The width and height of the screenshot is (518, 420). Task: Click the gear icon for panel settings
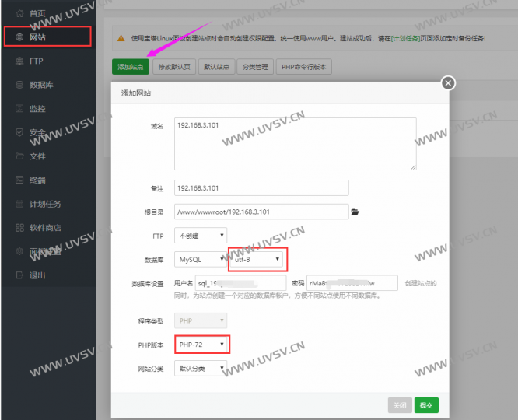click(19, 251)
